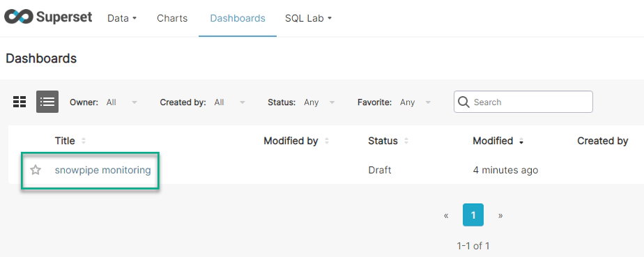Sort by Status column arrows
Viewport: 644px width, 257px height.
tap(406, 141)
